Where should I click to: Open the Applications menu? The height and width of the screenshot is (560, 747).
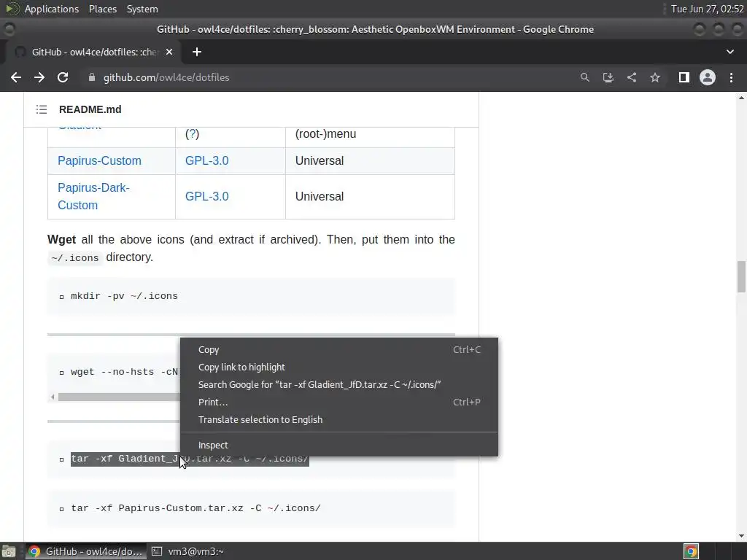click(52, 9)
